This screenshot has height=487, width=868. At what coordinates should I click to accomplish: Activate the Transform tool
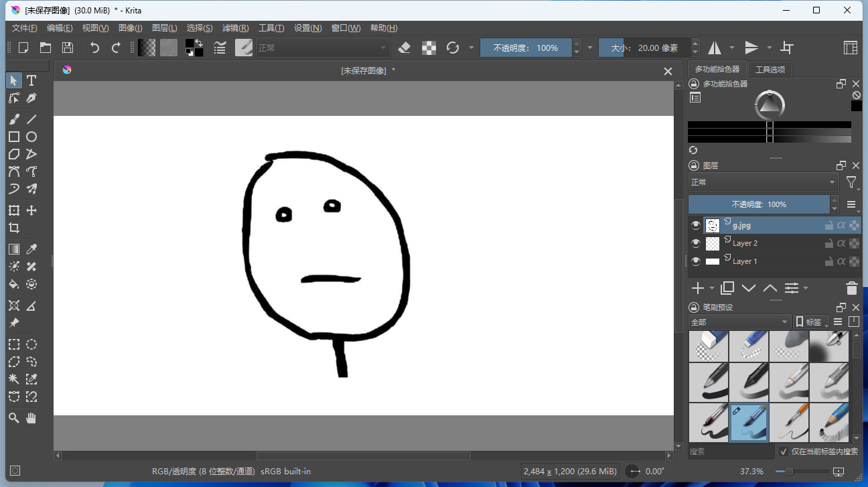(x=13, y=210)
